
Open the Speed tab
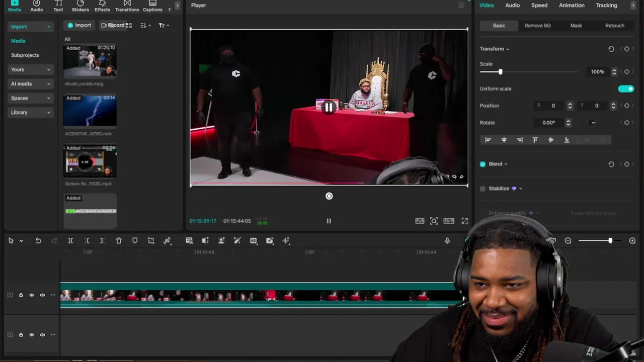539,5
